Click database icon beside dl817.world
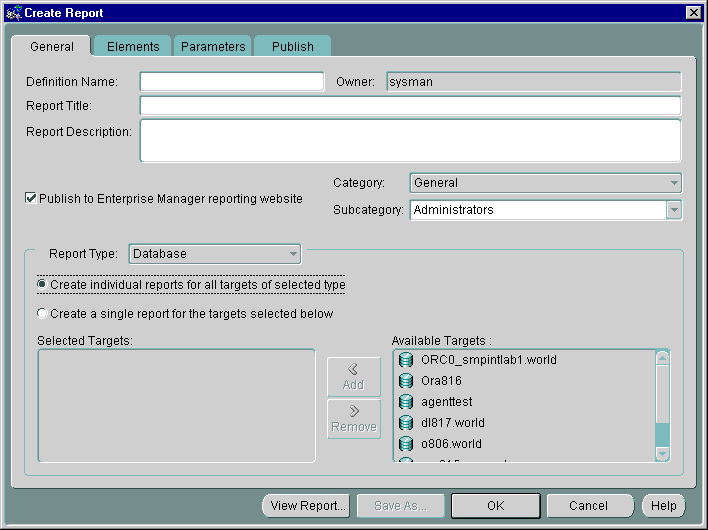708x530 pixels. 406,423
